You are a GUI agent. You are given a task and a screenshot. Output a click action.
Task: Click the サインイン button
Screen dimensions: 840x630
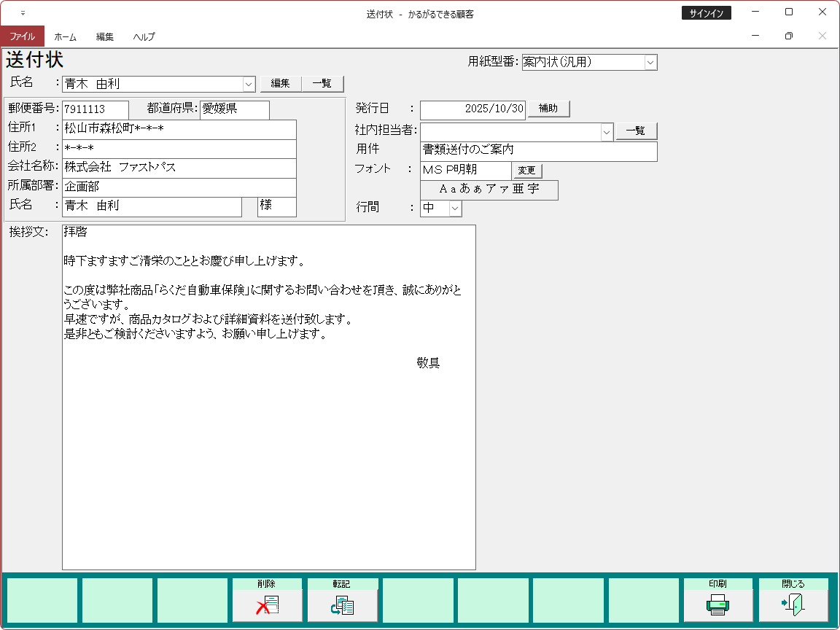(x=706, y=13)
